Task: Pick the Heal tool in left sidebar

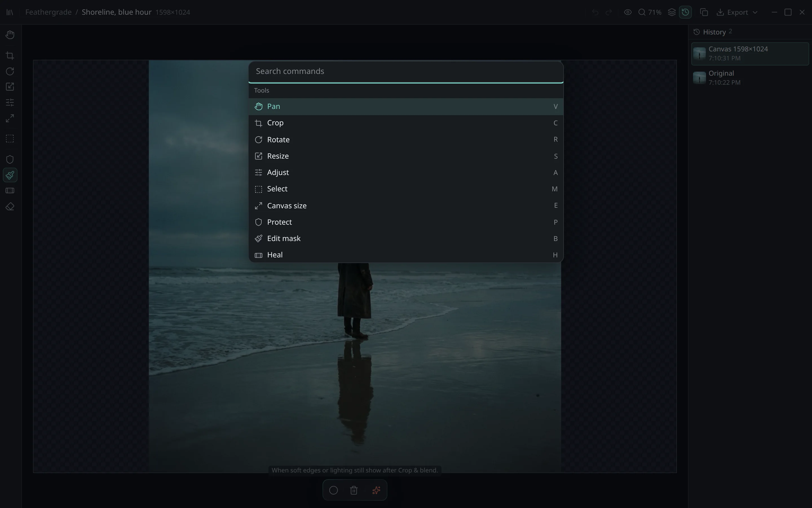Action: (x=10, y=190)
